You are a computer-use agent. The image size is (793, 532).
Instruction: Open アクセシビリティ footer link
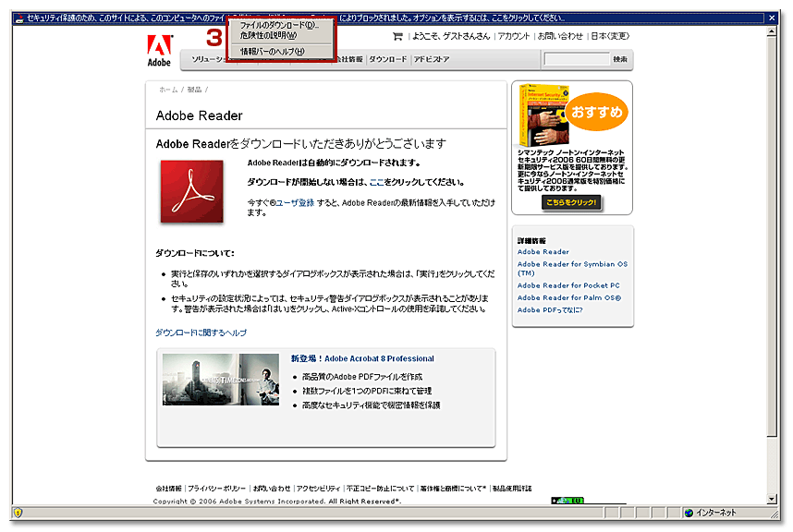coord(318,489)
